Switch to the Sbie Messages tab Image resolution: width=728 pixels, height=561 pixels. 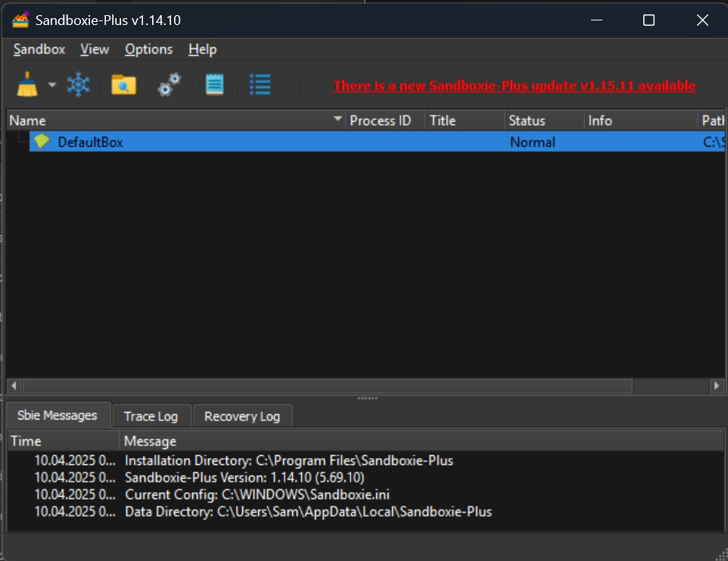pos(58,415)
